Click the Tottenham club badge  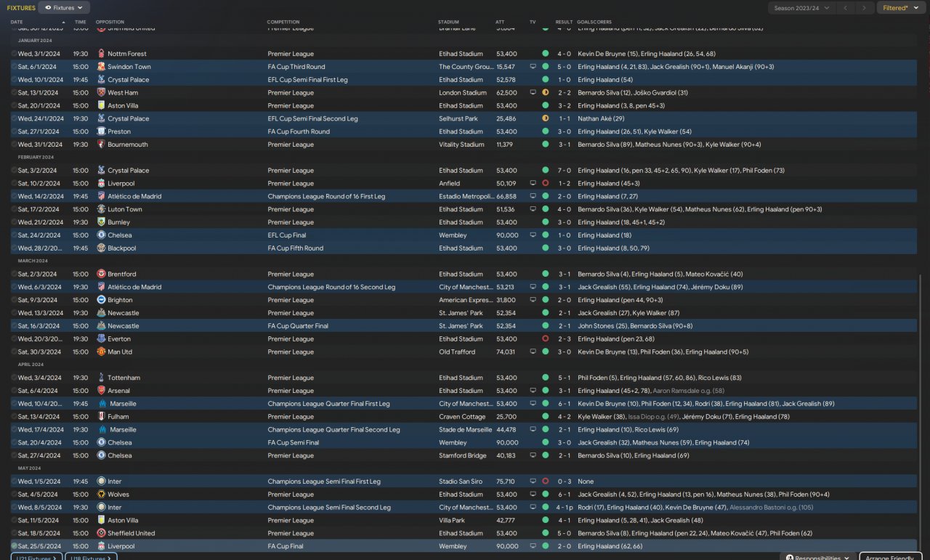pos(101,378)
